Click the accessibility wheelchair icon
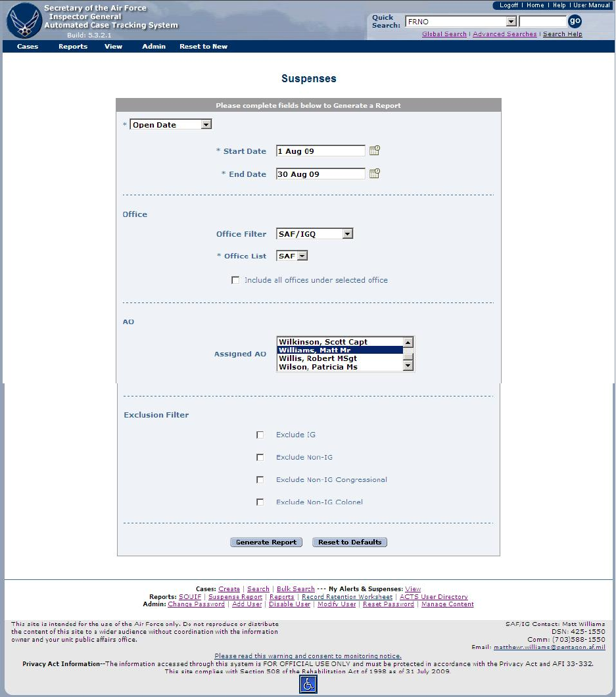Screen dimensions: 616x697 point(308,684)
